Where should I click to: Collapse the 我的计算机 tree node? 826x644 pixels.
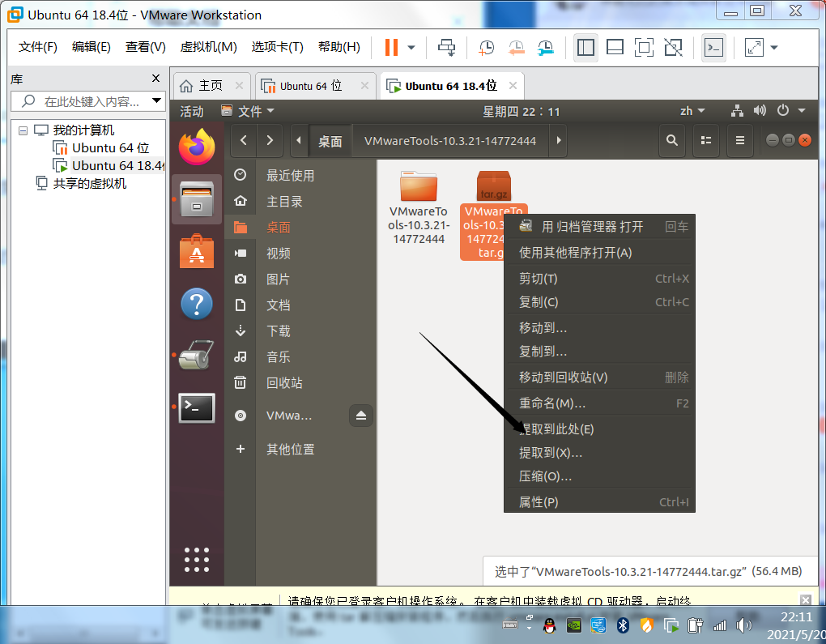23,130
